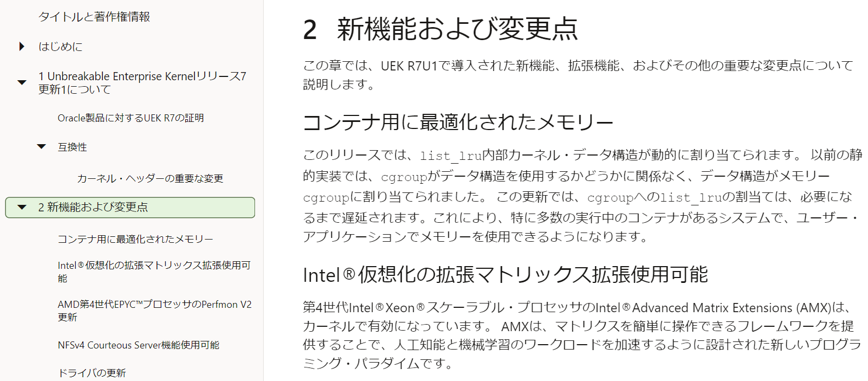Open the タイトルと著作権情報 page
The image size is (868, 381).
[94, 17]
